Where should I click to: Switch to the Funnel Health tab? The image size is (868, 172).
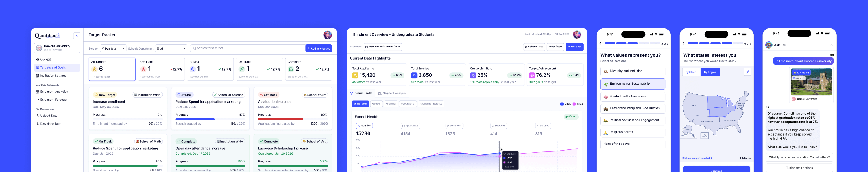point(361,93)
